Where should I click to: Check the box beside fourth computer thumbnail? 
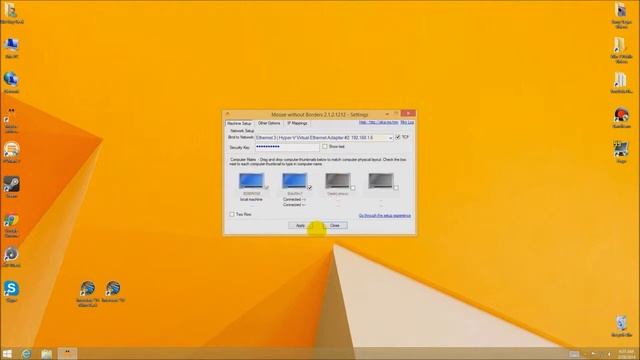tap(396, 188)
